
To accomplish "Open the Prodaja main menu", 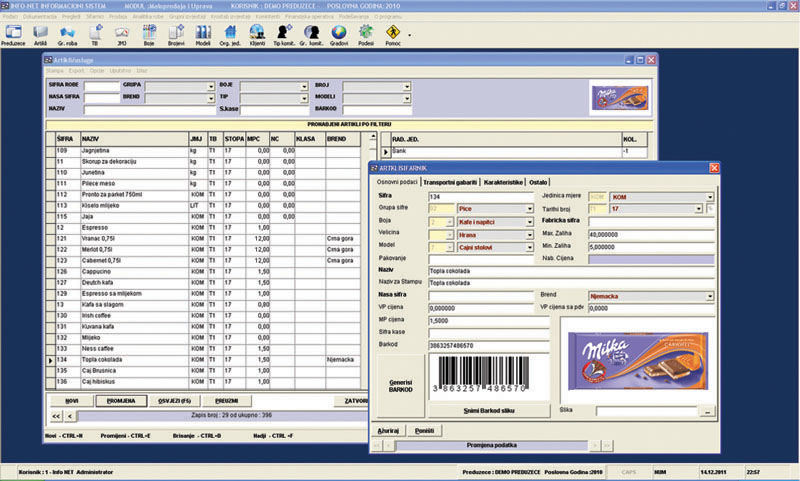I will 118,17.
